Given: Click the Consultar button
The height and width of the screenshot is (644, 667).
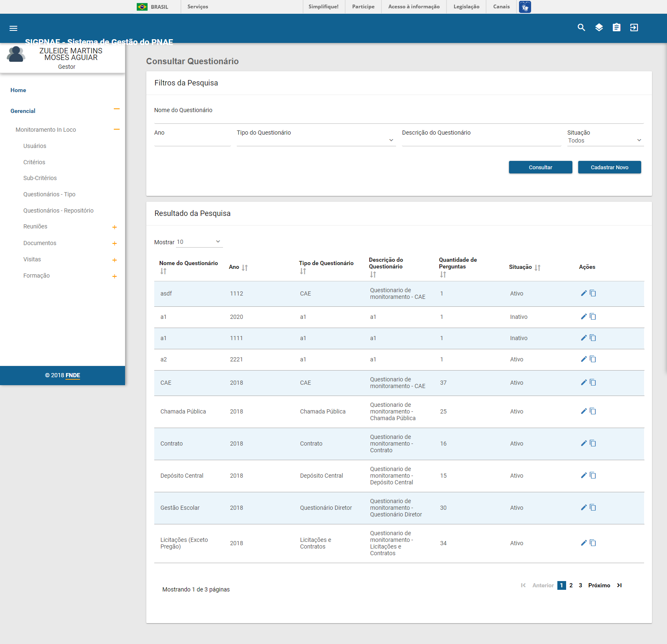Looking at the screenshot, I should point(540,167).
